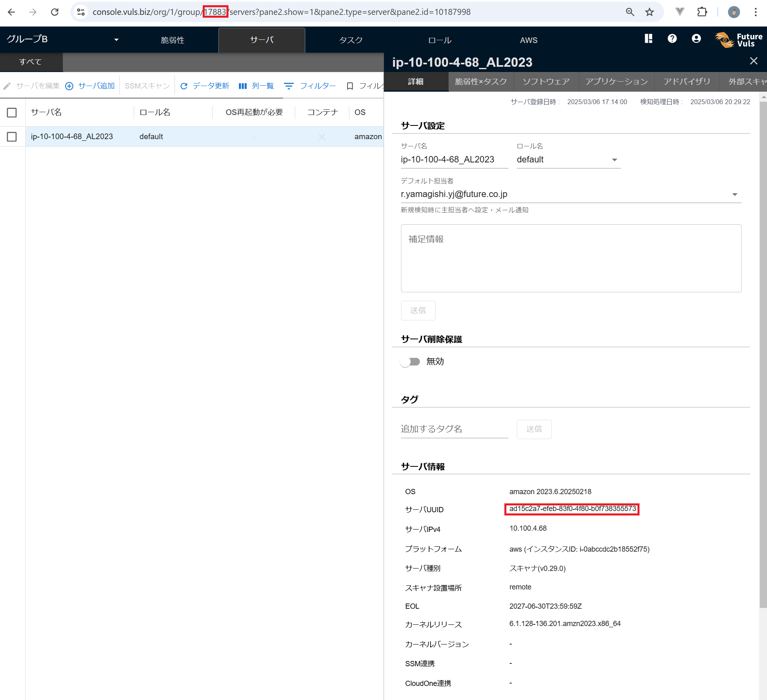The height and width of the screenshot is (700, 767).
Task: Click the データ更新 refresh icon
Action: tap(184, 86)
